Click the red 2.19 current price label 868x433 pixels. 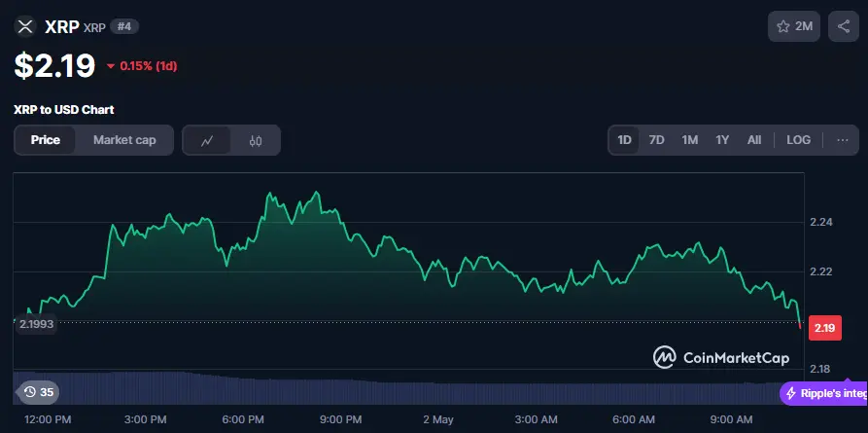(x=824, y=328)
